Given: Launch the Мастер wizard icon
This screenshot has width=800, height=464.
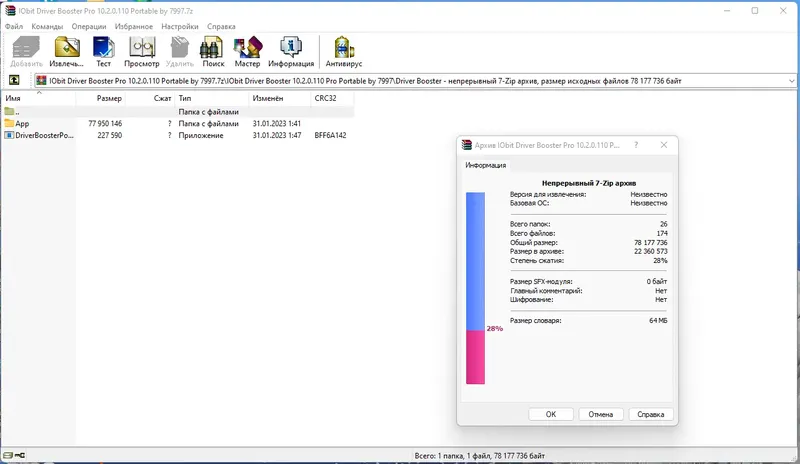Looking at the screenshot, I should [248, 47].
